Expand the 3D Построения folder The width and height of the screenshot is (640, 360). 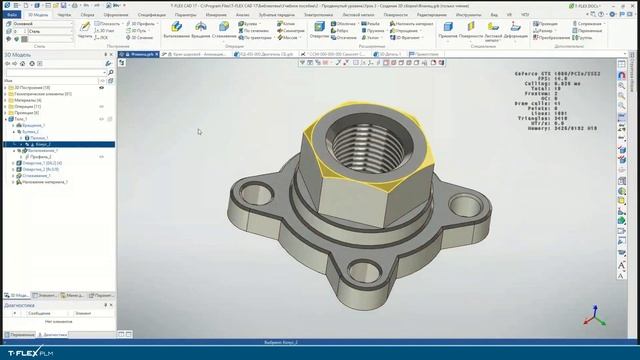point(6,87)
